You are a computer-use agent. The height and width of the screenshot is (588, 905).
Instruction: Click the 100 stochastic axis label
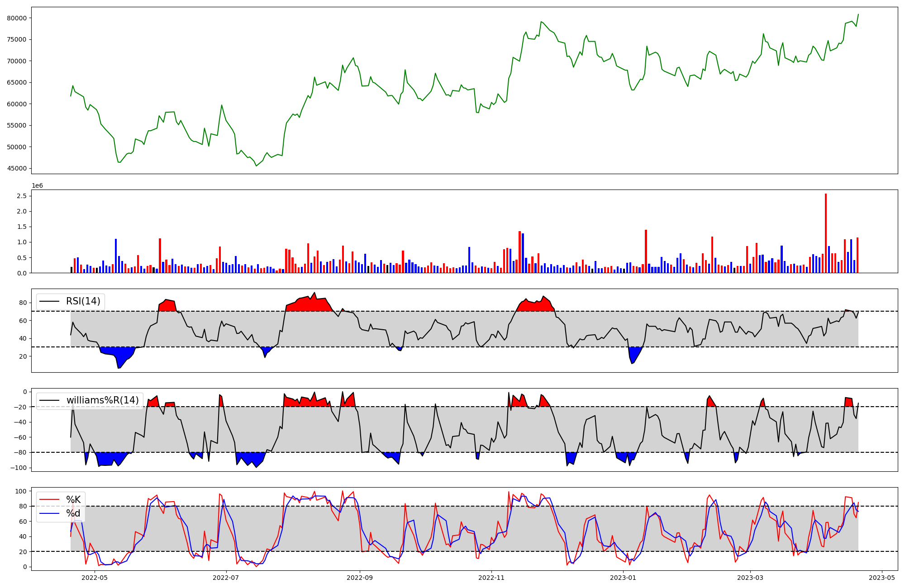point(22,491)
